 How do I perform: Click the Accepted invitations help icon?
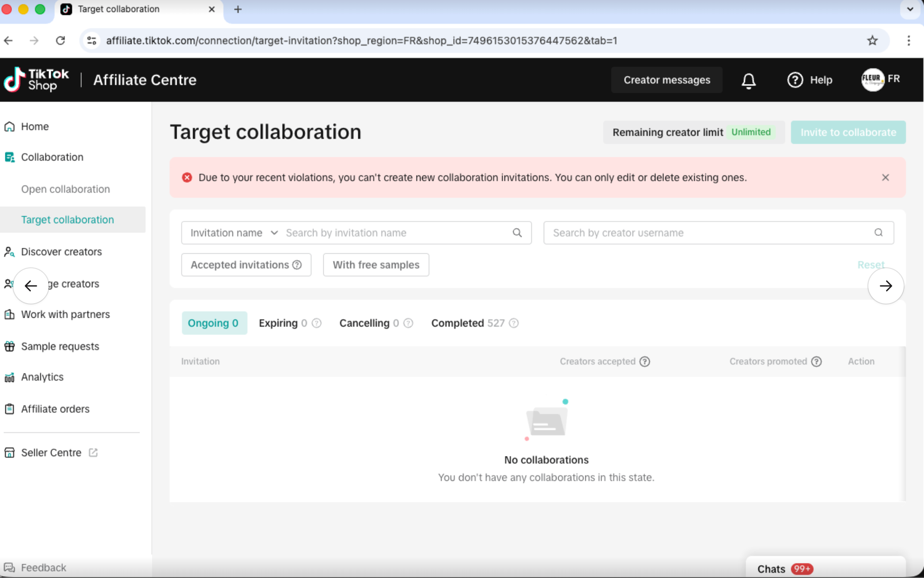coord(297,265)
